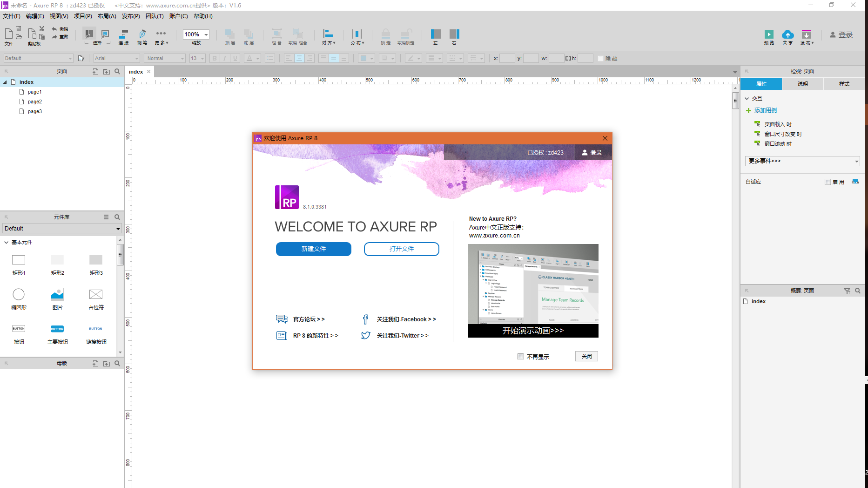Screen dimensions: 868x488
Task: Open the Normal font weight dropdown
Action: point(165,58)
